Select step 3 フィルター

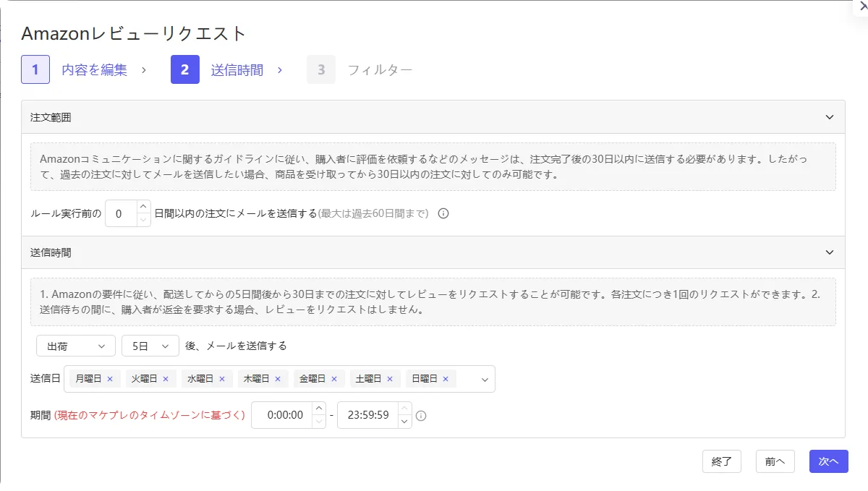(x=359, y=70)
